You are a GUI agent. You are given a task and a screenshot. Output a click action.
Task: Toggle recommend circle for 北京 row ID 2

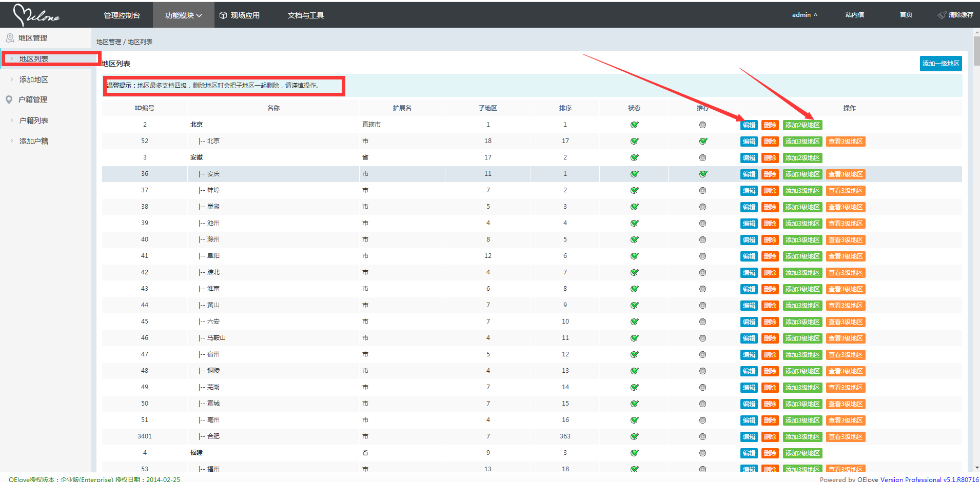click(x=703, y=125)
